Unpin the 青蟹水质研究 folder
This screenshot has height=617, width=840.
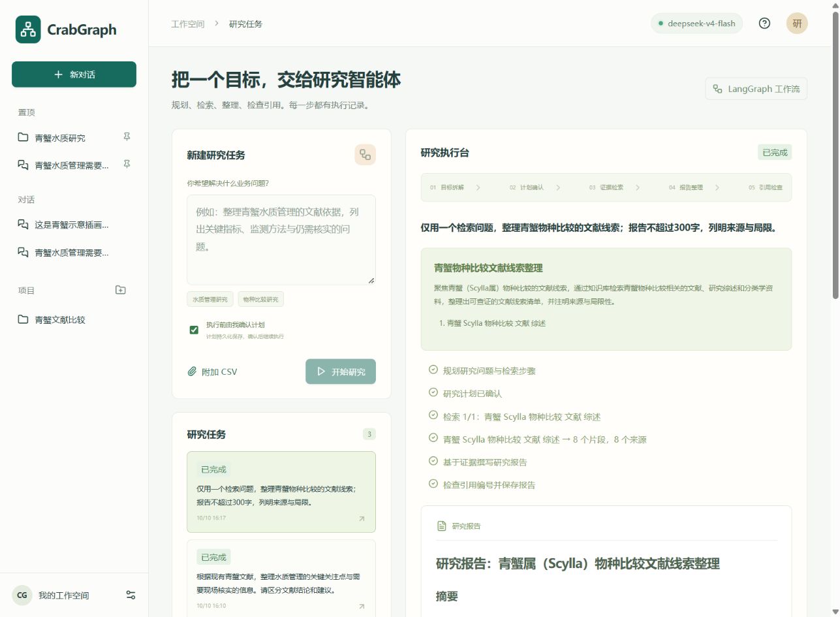(x=127, y=137)
